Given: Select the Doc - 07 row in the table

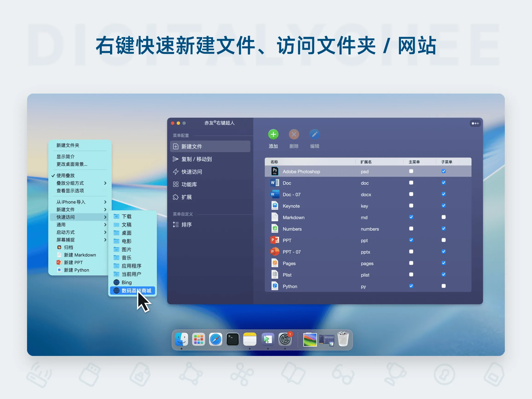Looking at the screenshot, I should 292,194.
